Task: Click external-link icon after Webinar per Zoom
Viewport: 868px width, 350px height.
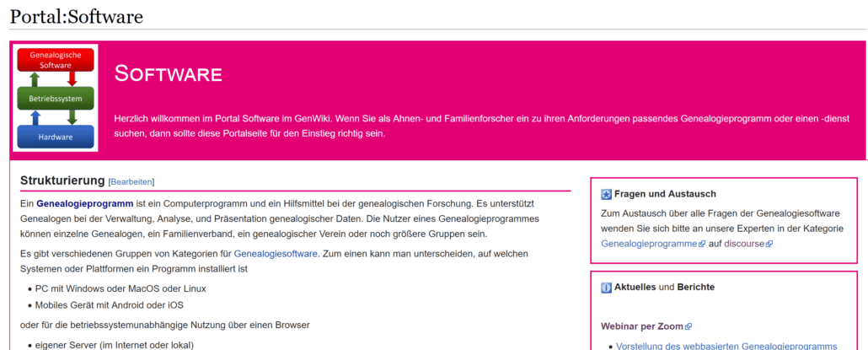Action: pos(689,326)
